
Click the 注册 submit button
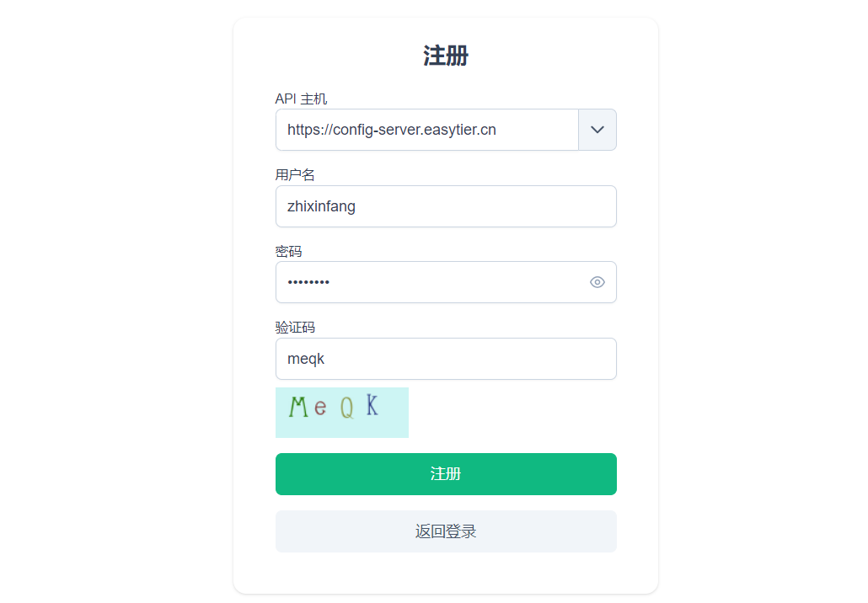point(446,473)
